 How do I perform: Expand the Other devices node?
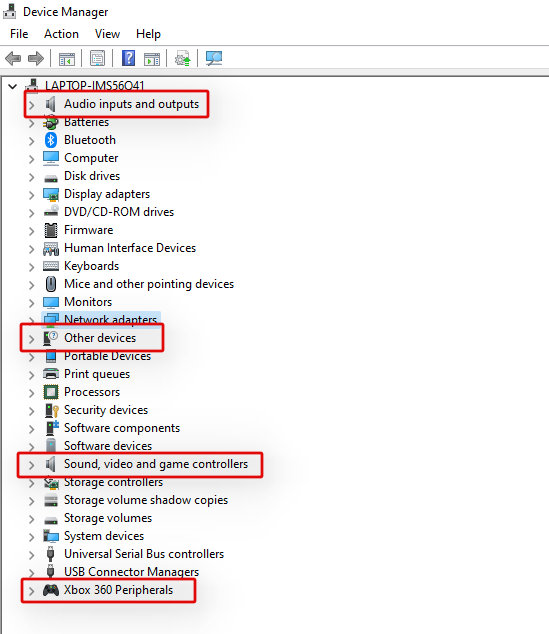coord(32,339)
